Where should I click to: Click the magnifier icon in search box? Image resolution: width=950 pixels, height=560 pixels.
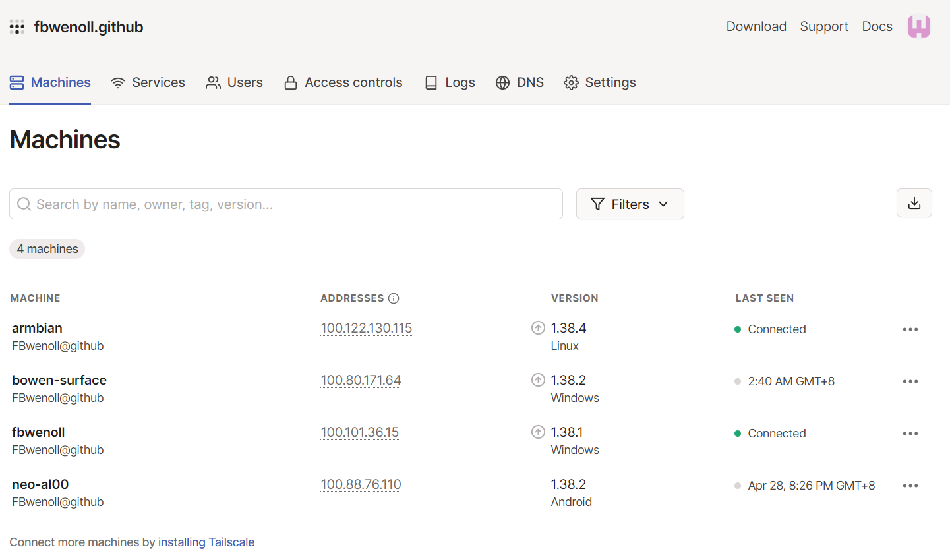pos(24,204)
